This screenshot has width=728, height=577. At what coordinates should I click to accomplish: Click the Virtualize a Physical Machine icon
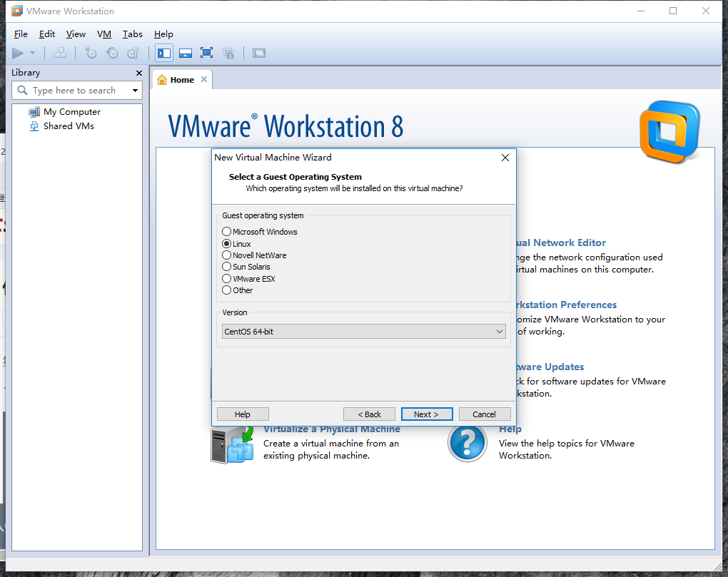pos(232,445)
